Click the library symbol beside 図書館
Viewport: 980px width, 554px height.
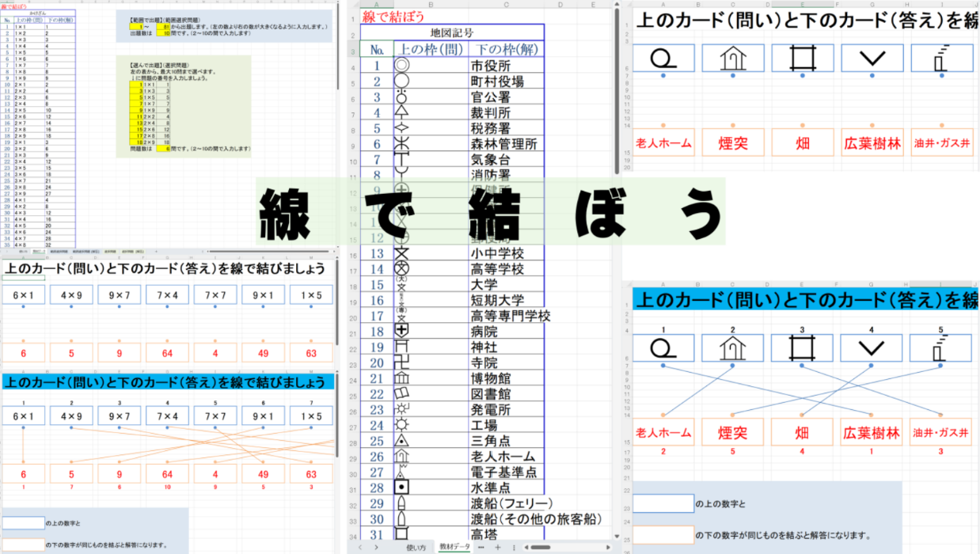[x=402, y=394]
